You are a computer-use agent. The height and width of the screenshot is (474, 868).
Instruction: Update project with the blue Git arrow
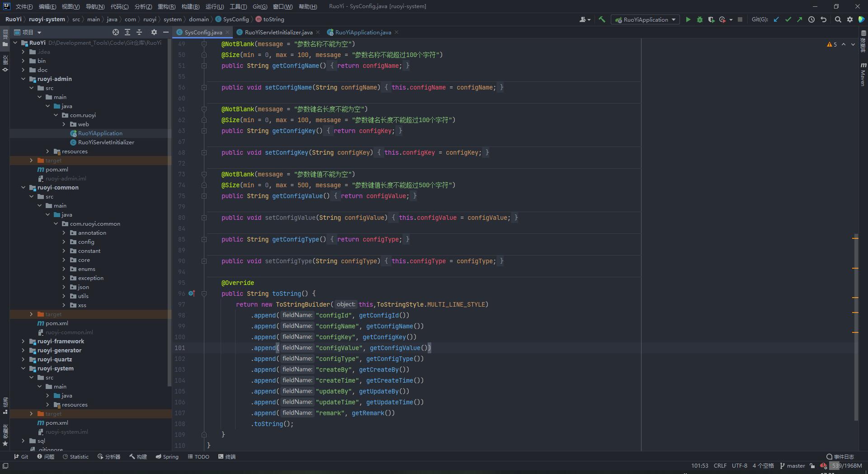pos(777,19)
